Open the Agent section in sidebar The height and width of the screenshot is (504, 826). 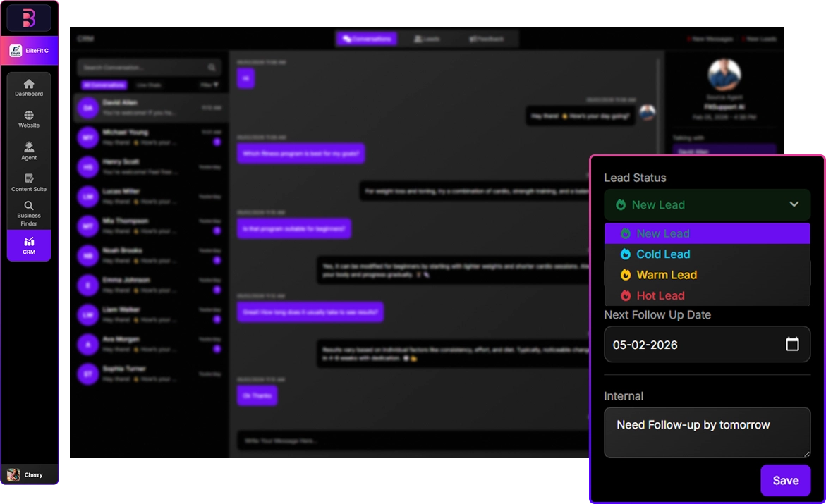pyautogui.click(x=29, y=151)
